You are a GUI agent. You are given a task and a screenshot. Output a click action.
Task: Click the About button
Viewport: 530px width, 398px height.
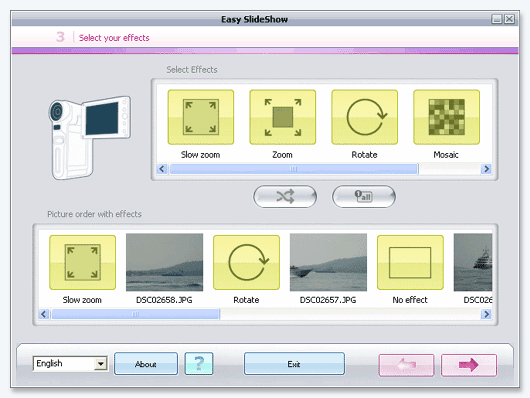tap(146, 364)
